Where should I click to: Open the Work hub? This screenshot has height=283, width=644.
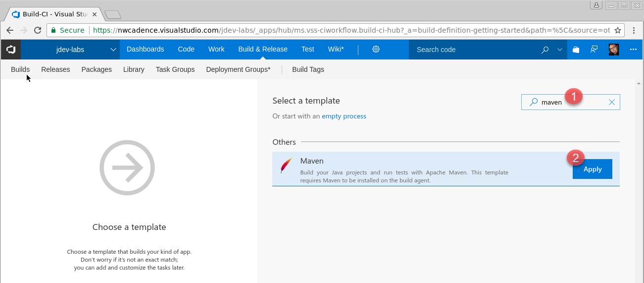click(x=216, y=49)
